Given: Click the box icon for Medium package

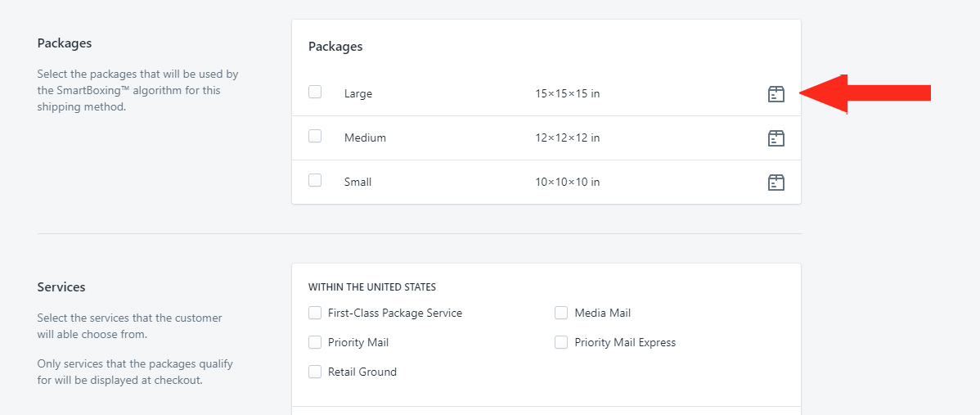Looking at the screenshot, I should 775,138.
